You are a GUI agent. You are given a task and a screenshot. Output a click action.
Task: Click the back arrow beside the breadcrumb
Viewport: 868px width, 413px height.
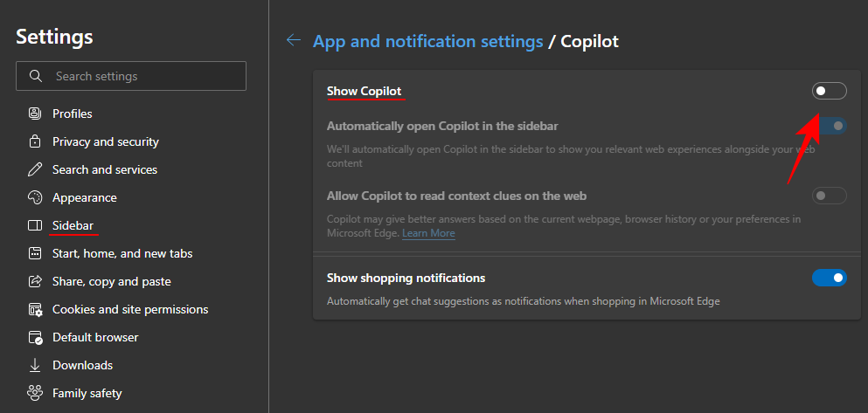pos(294,40)
